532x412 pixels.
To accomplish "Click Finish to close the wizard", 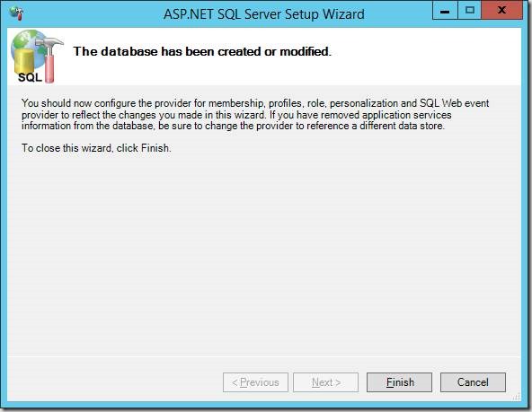I will (x=399, y=382).
